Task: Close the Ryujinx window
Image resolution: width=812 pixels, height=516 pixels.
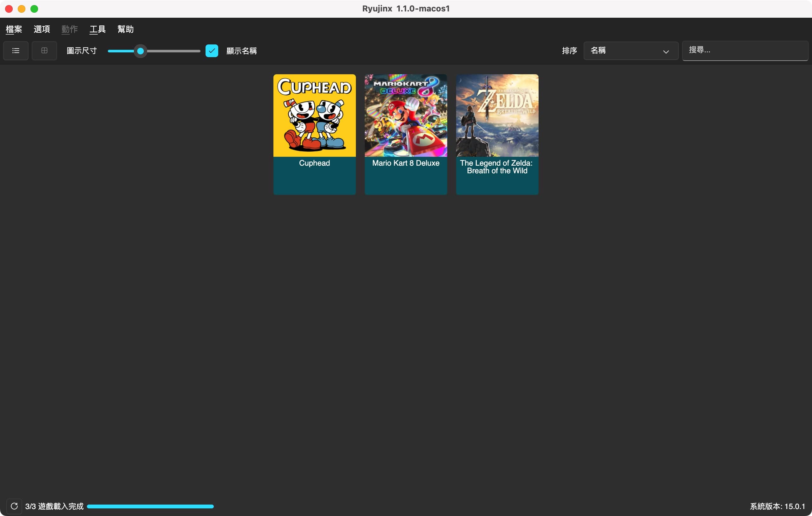Action: tap(9, 9)
